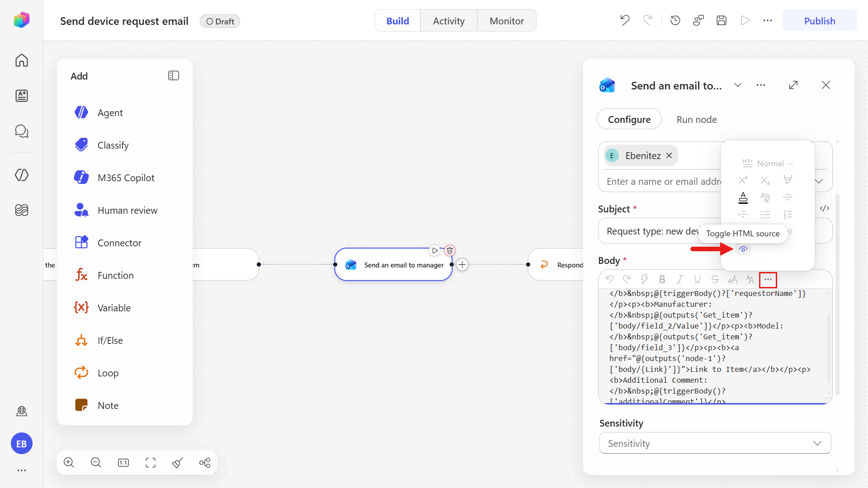
Task: Switch to the Monitor tab
Action: coord(507,21)
